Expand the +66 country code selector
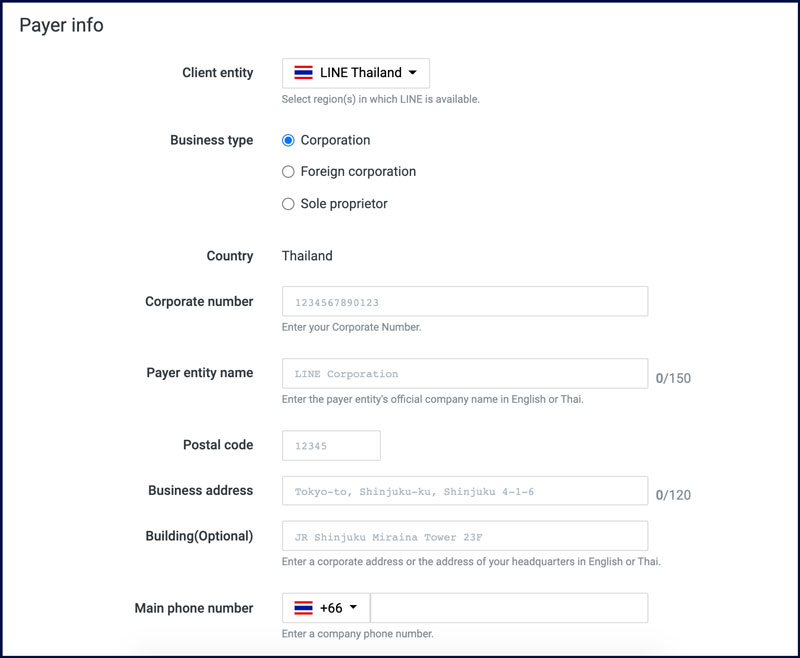 coord(326,608)
